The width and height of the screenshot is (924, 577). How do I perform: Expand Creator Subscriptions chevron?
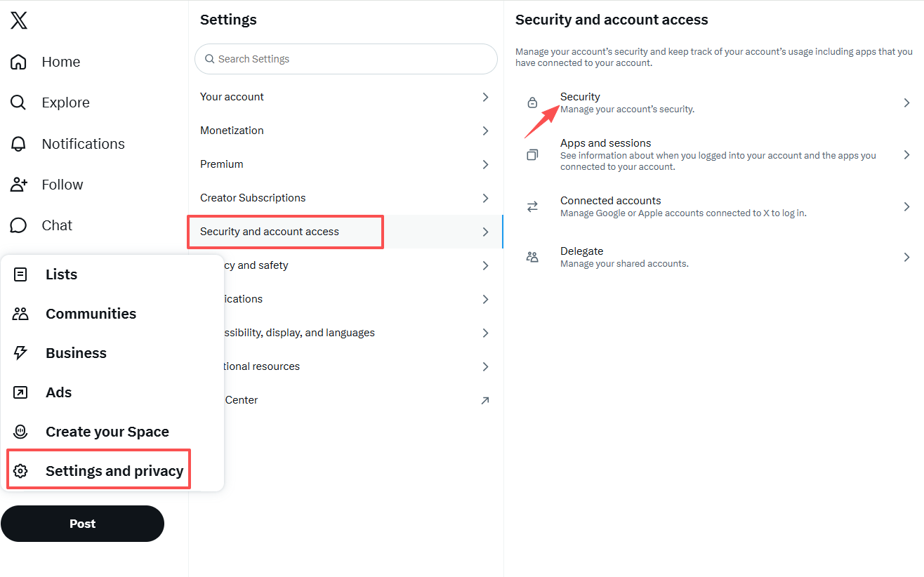pos(485,198)
